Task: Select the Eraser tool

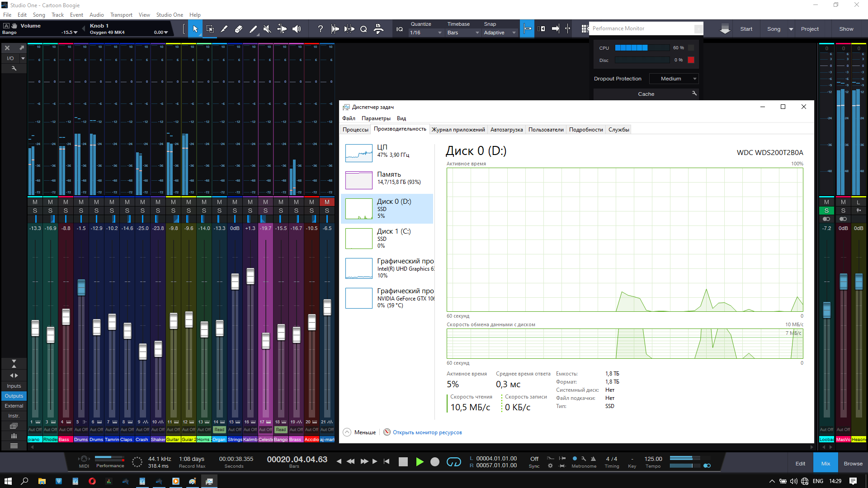Action: (x=238, y=29)
